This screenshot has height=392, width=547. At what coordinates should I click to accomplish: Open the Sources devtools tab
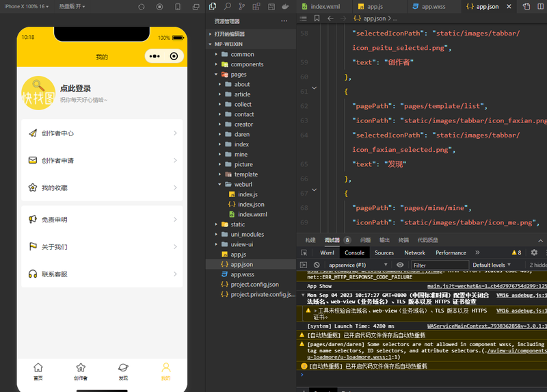384,252
